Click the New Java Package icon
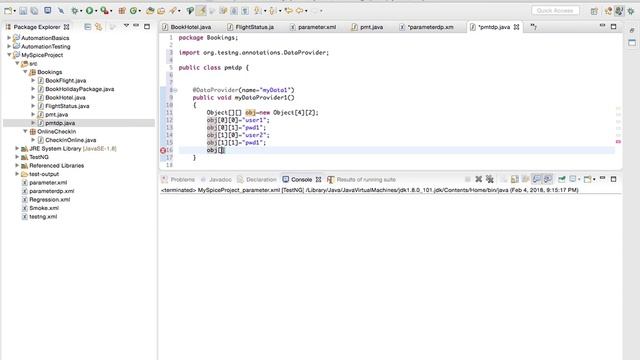This screenshot has height=360, width=640. click(122, 11)
